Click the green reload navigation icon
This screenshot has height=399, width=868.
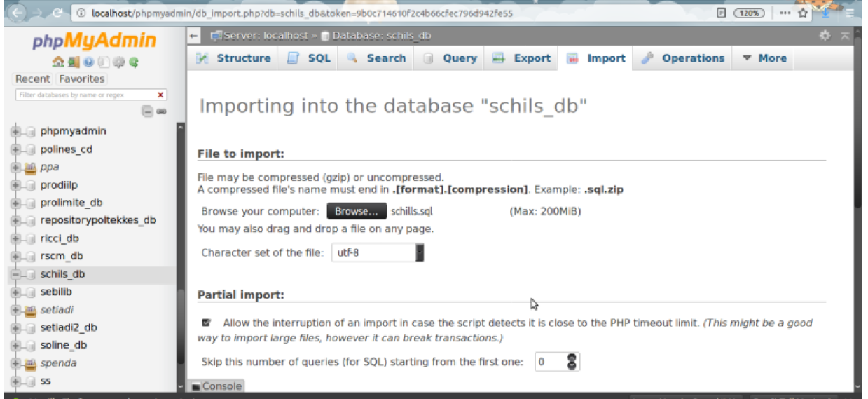point(133,62)
